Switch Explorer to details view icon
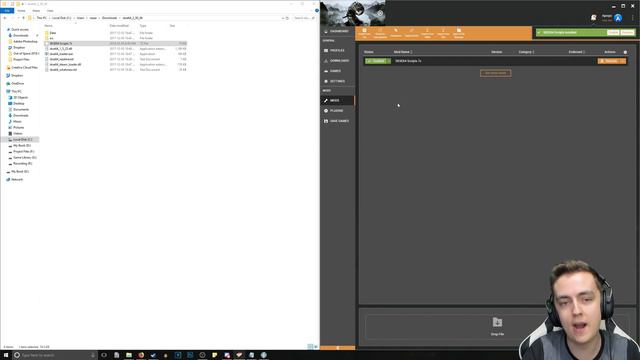Viewport: 640px width, 360px height. point(310,347)
